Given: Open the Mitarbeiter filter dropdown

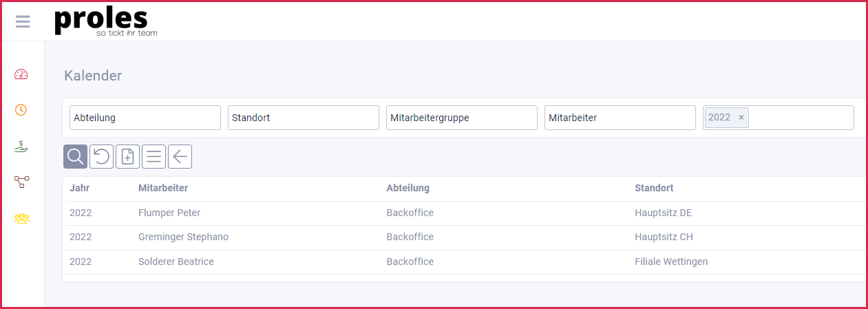Looking at the screenshot, I should coord(620,118).
